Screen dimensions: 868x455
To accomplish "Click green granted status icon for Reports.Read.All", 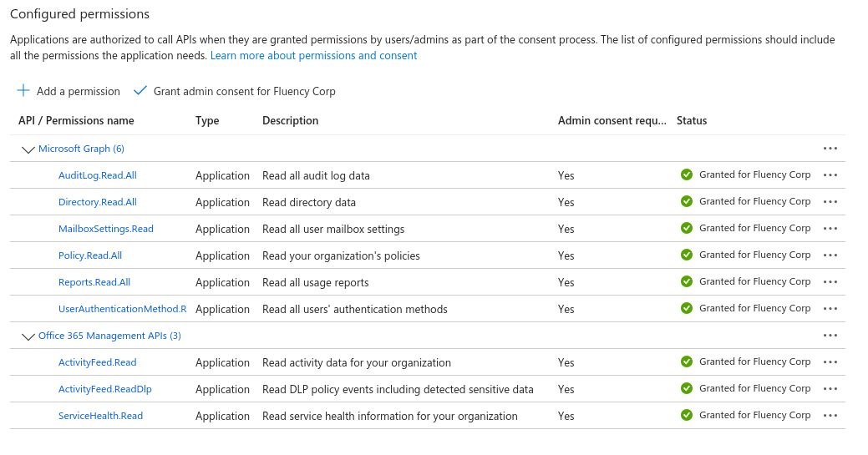I will [687, 281].
